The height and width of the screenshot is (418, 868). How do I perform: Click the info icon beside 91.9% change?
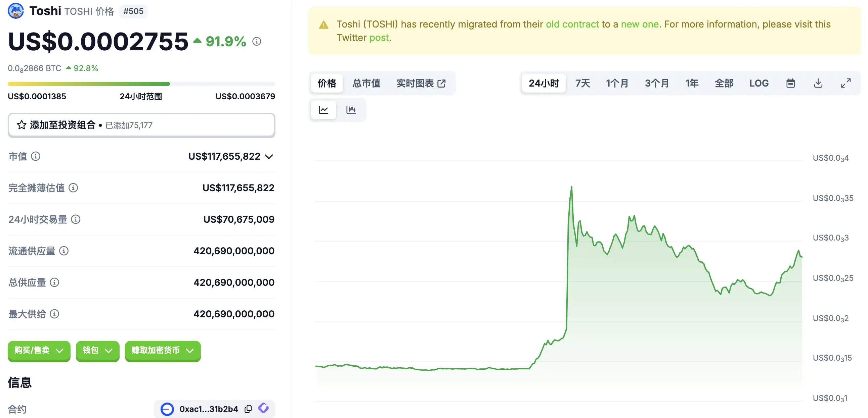pos(257,41)
